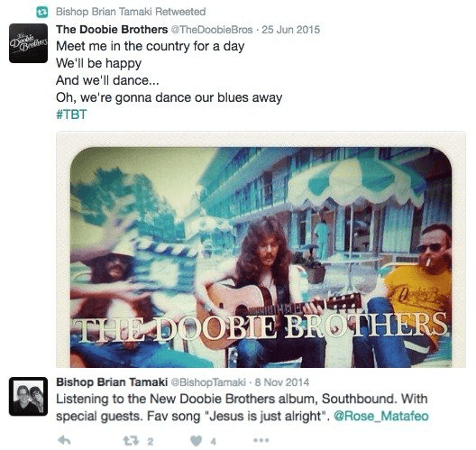Click the Southbound album tweet text
The width and height of the screenshot is (476, 450).
(x=242, y=408)
